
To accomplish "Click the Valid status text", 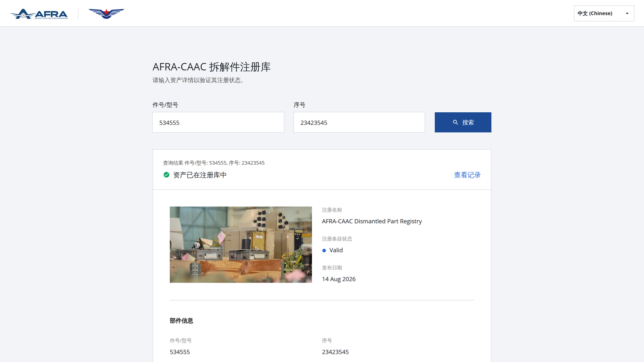I will (x=336, y=250).
